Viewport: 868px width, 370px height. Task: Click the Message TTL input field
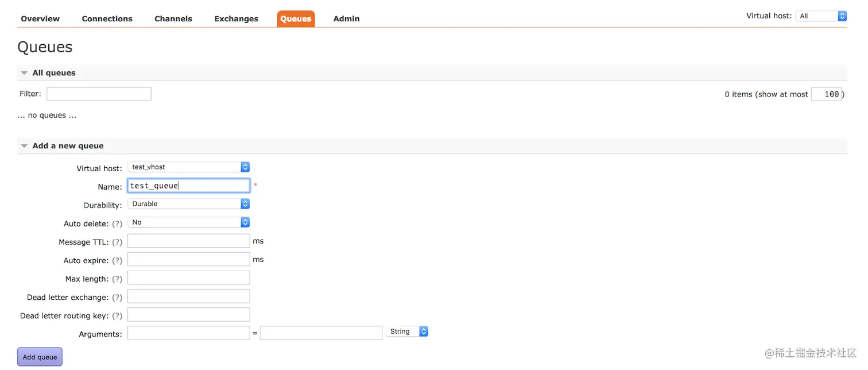[x=189, y=241]
